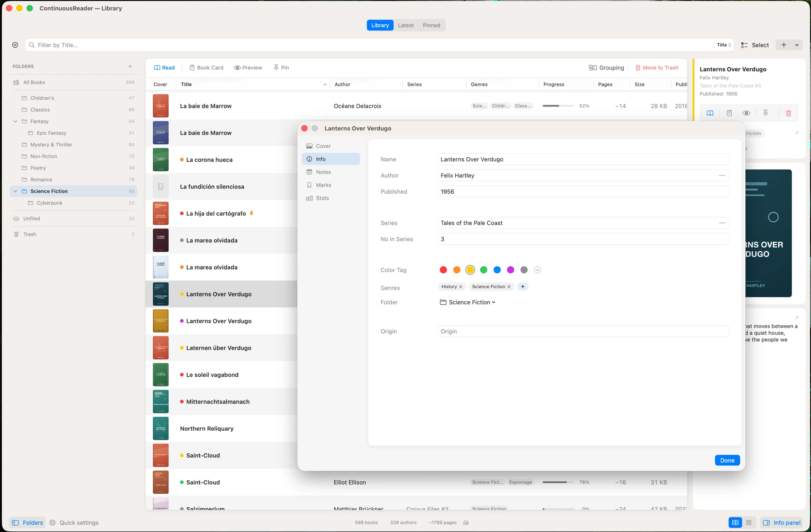Screen dimensions: 811x532
Task: Open Series options ellipsis
Action: pos(722,223)
